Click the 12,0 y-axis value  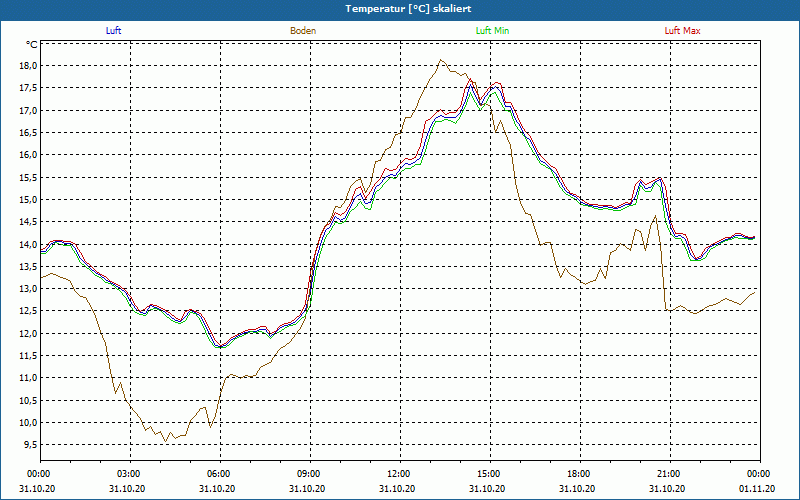point(29,333)
